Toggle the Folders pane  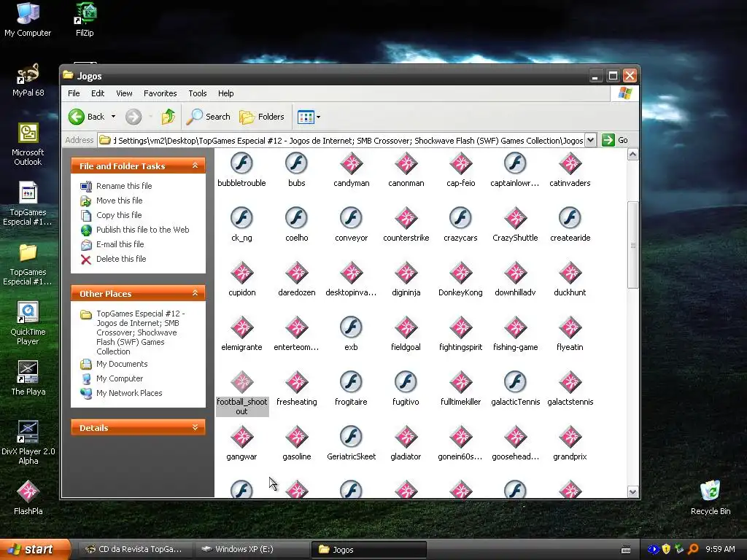(262, 117)
